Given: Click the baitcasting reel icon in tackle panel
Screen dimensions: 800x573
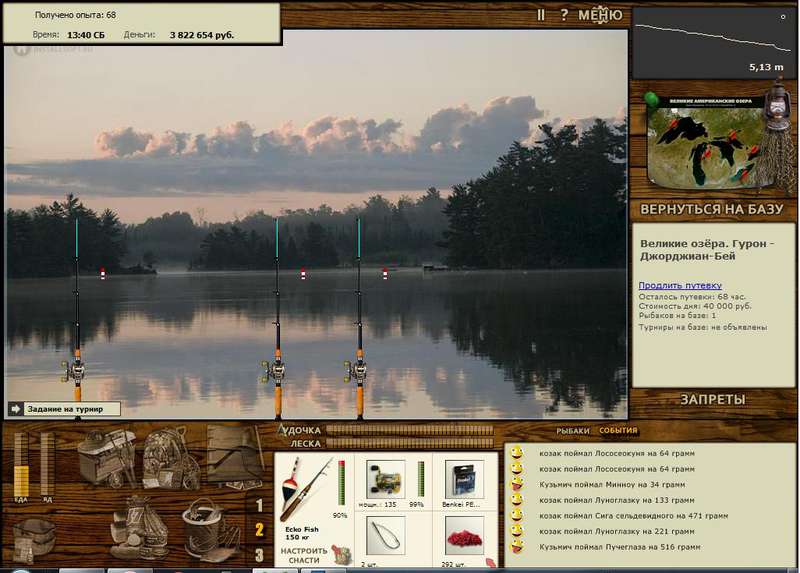Looking at the screenshot, I should click(x=386, y=480).
